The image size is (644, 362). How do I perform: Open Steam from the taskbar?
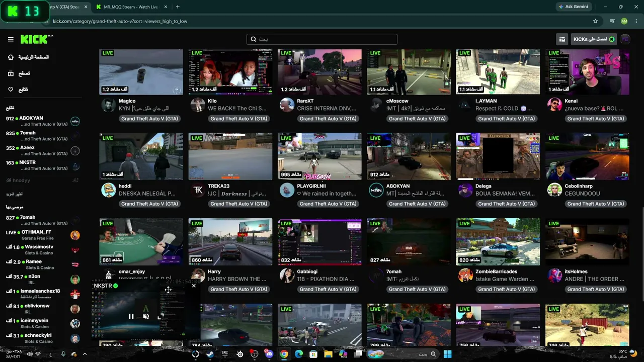point(210,354)
